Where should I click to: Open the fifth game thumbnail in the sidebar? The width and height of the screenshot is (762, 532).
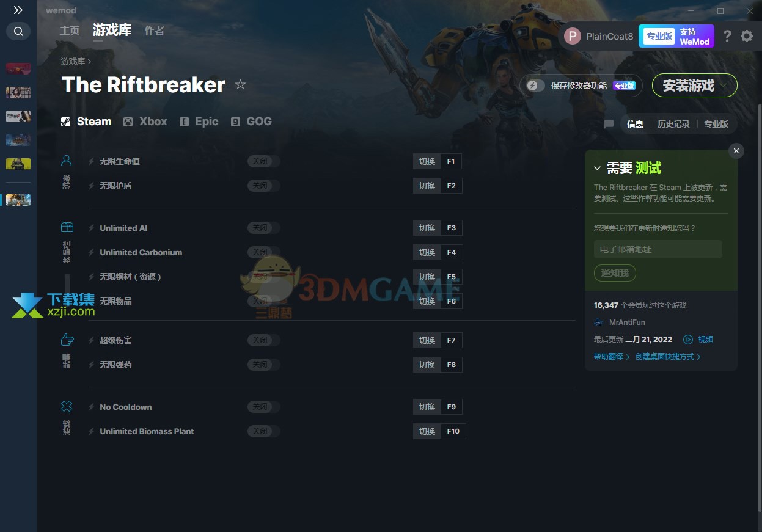point(18,164)
